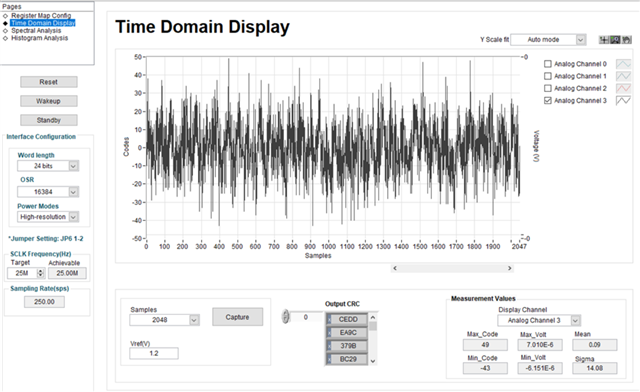Click the Sigma value 14.08
Screen dimensions: 640x392
point(595,368)
